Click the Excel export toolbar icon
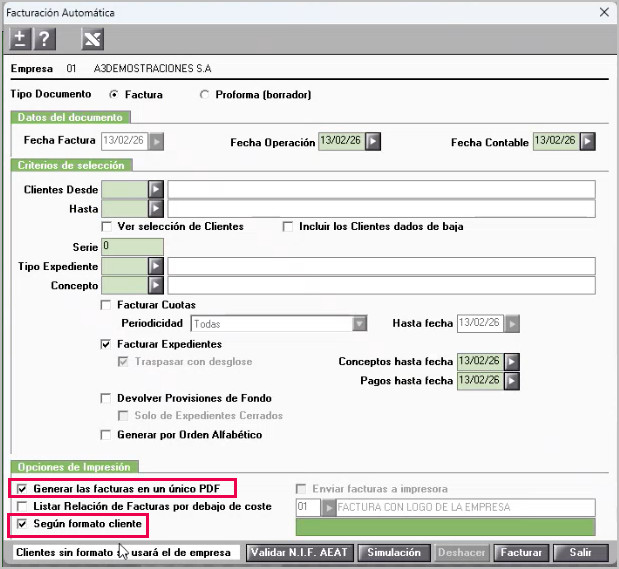Screen dimensions: 619x569 click(92, 39)
